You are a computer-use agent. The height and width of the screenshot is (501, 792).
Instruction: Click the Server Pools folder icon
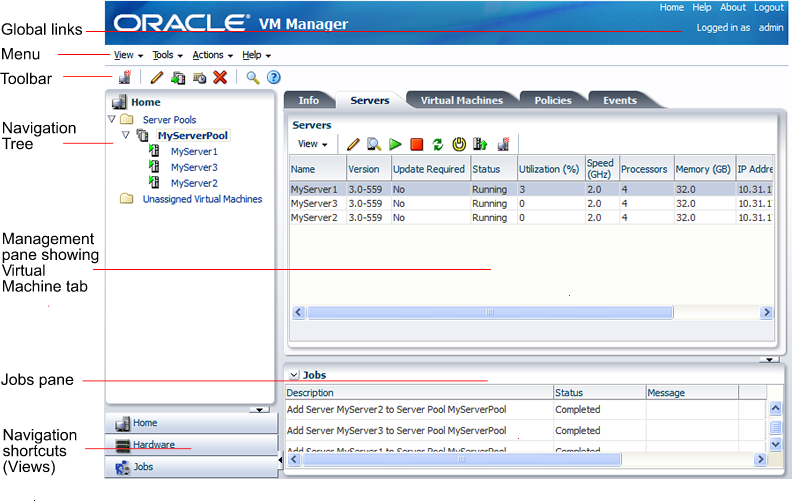point(127,120)
